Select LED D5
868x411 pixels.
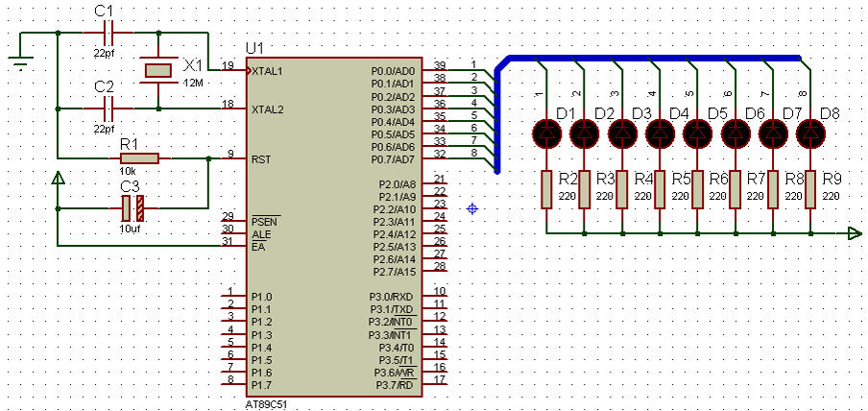tap(697, 133)
